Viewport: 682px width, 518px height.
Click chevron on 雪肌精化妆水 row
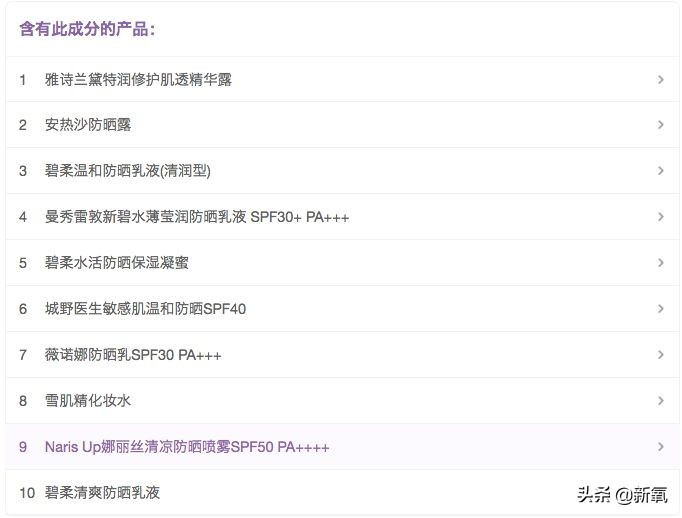pos(661,401)
